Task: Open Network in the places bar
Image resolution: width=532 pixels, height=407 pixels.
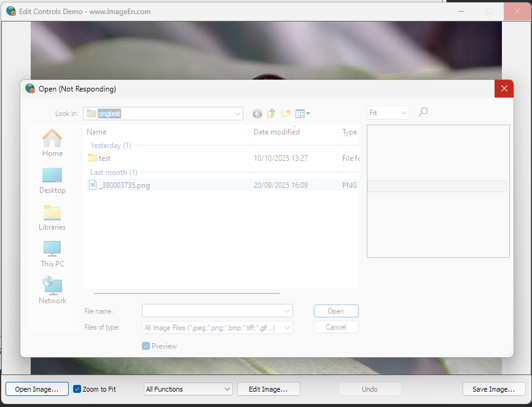Action: (x=52, y=290)
